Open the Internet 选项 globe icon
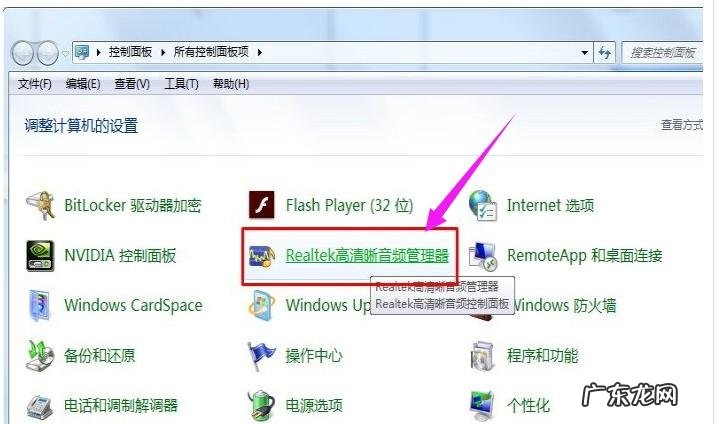 click(x=483, y=206)
